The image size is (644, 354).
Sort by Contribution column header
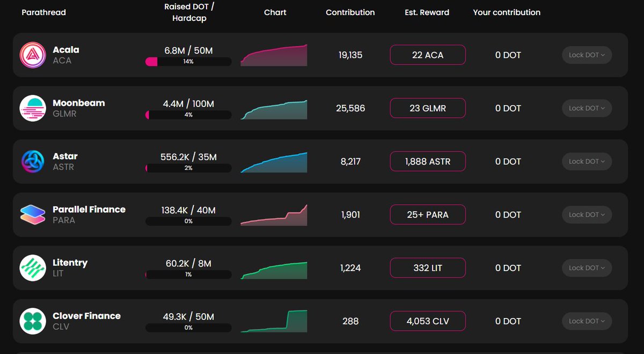(350, 12)
